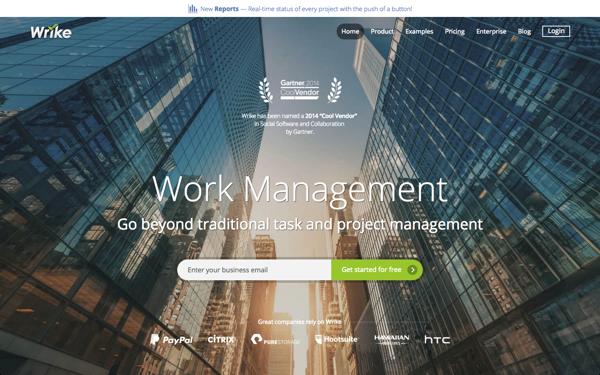This screenshot has width=600, height=375.
Task: Click the Wrike logo
Action: tap(51, 32)
